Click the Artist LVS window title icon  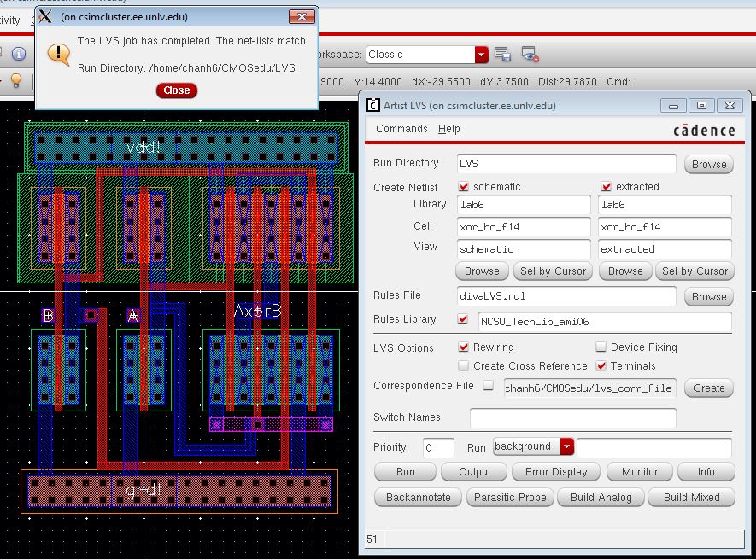click(372, 106)
